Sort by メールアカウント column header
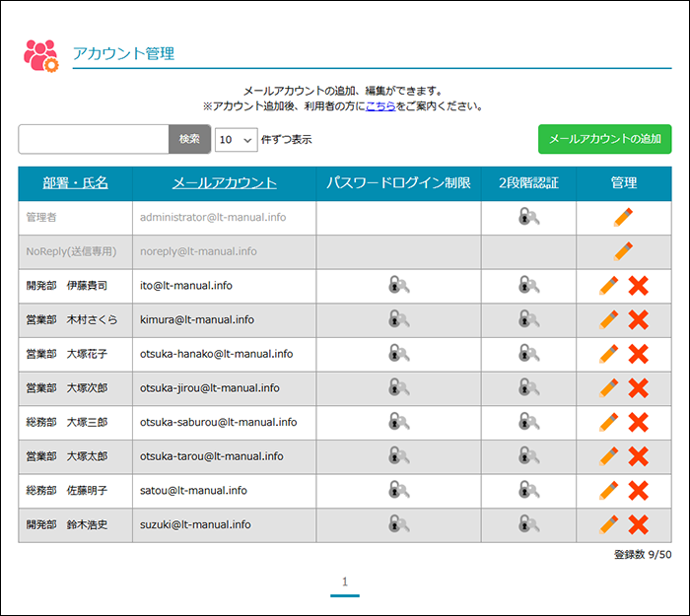This screenshot has width=690, height=616. [x=224, y=183]
